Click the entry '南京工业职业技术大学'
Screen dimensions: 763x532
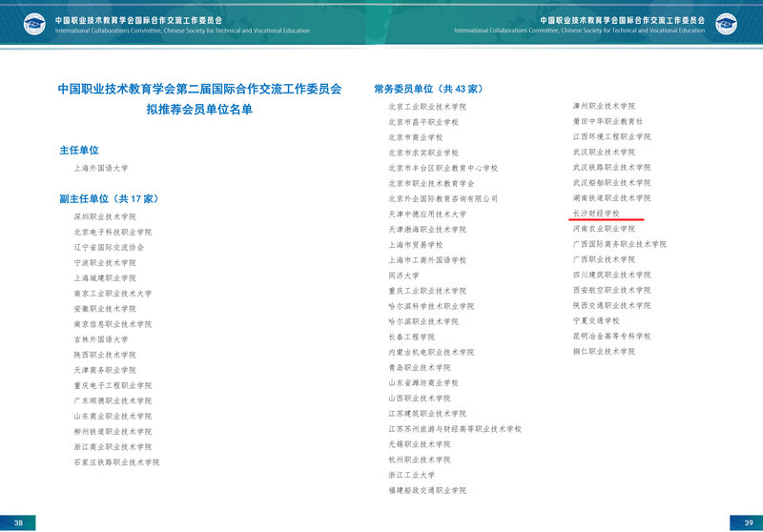pos(113,294)
